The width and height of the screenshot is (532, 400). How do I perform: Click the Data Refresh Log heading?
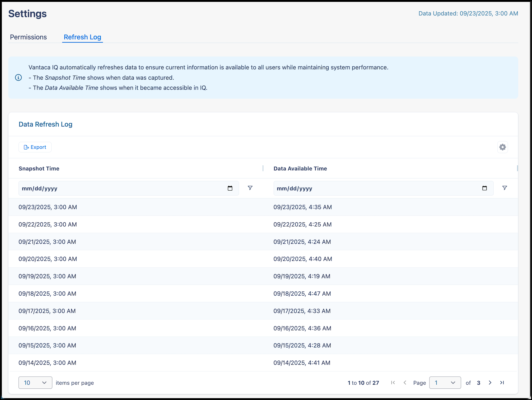pyautogui.click(x=45, y=124)
